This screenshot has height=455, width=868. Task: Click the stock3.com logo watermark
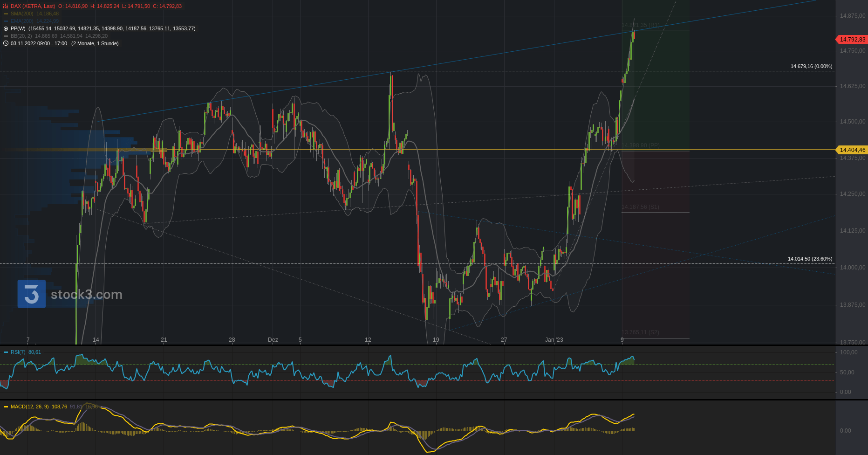(70, 294)
